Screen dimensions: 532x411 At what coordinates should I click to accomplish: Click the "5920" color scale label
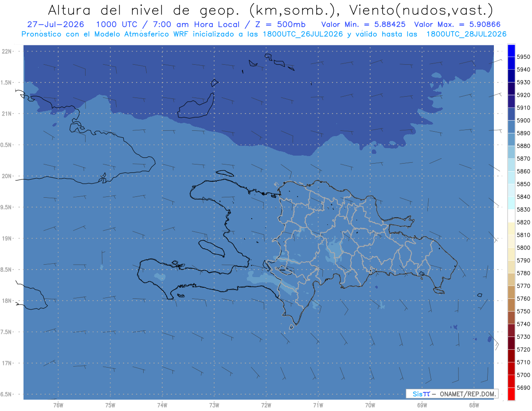(x=524, y=95)
